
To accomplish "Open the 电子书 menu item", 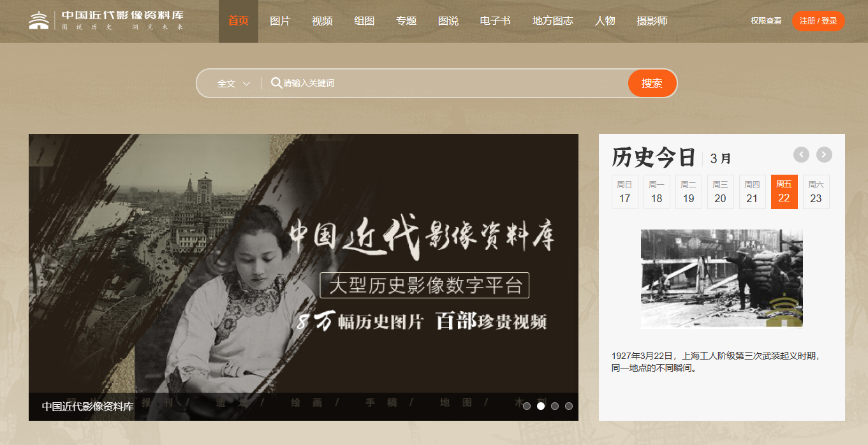I will point(496,21).
